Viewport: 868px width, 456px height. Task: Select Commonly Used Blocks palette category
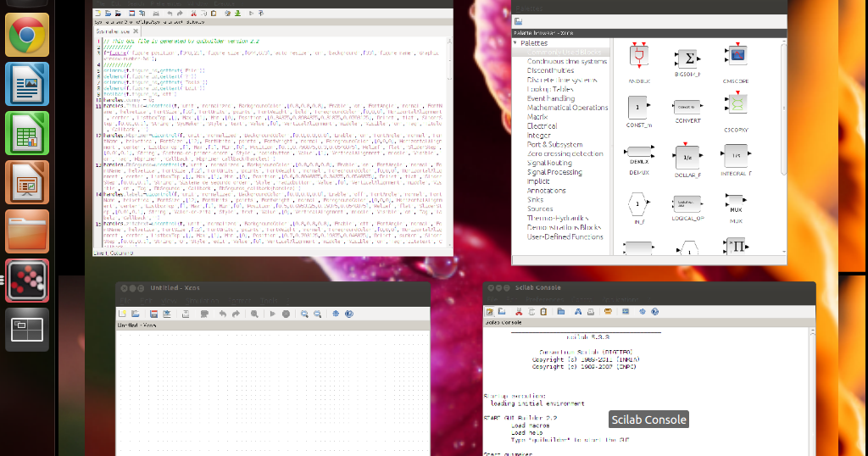tap(564, 52)
